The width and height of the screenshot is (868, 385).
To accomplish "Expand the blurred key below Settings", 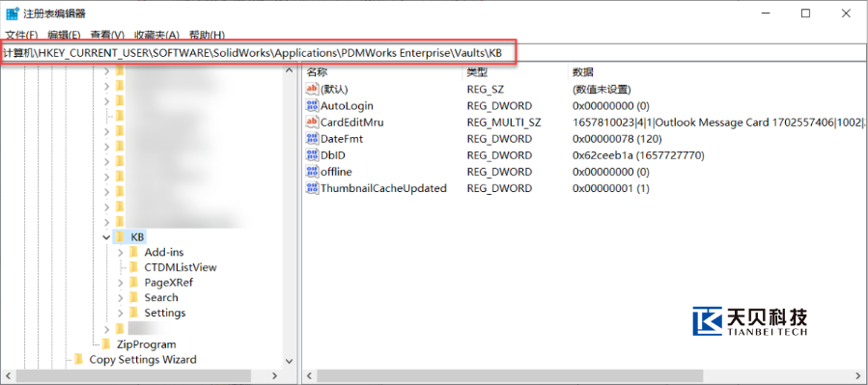I will coord(107,329).
